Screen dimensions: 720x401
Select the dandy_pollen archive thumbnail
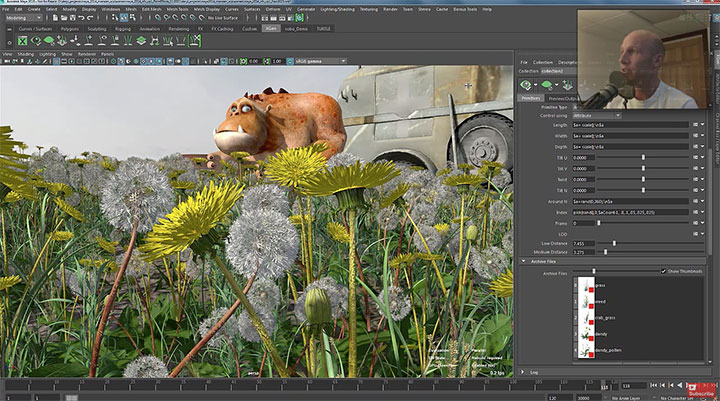pos(586,350)
